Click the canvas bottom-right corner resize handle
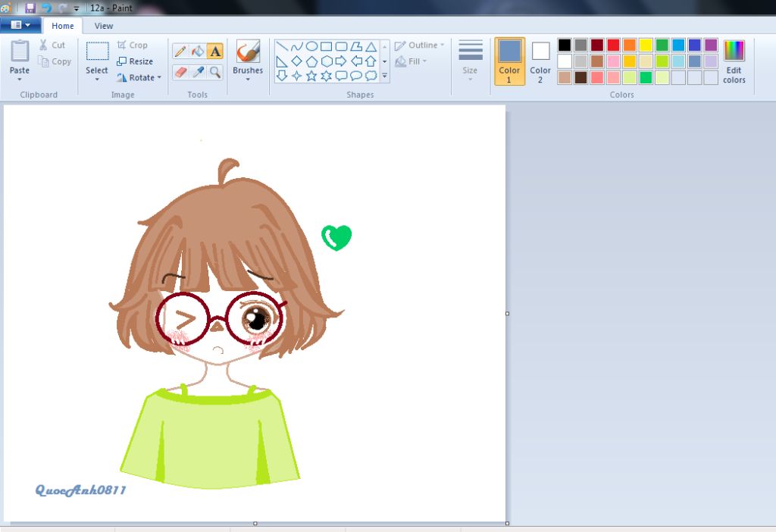 507,523
